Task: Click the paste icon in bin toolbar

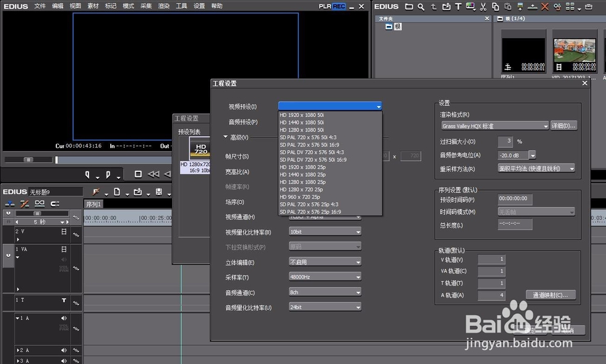Action: pyautogui.click(x=508, y=7)
